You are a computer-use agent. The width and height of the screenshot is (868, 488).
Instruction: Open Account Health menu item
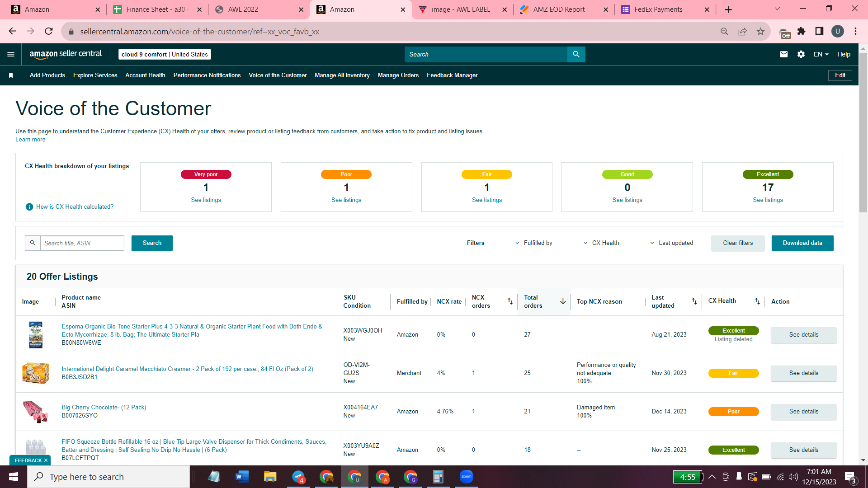point(145,75)
